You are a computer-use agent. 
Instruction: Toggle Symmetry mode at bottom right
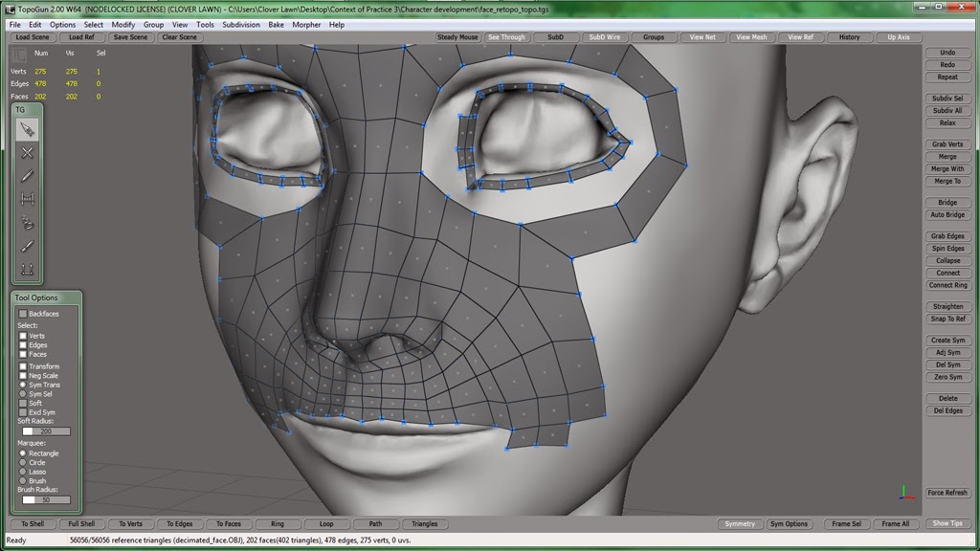738,523
